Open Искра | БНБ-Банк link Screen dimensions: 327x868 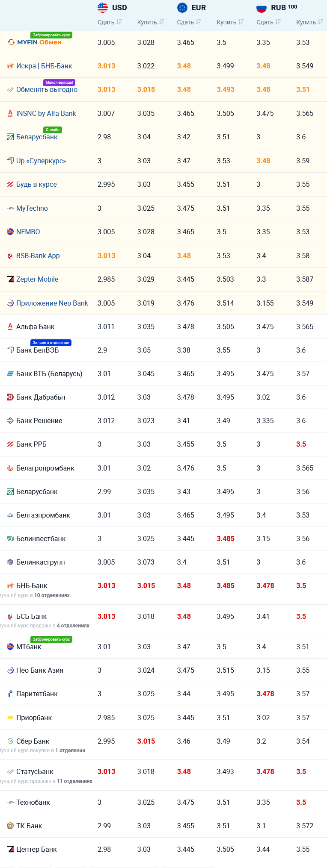(44, 66)
